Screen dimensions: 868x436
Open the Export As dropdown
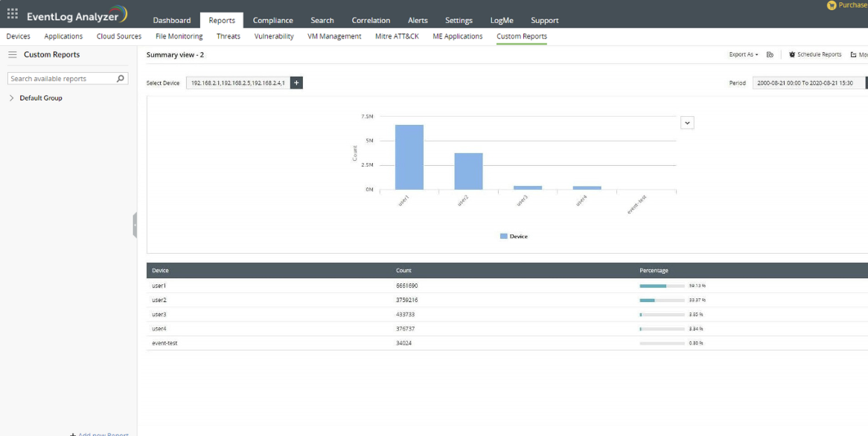click(x=743, y=55)
